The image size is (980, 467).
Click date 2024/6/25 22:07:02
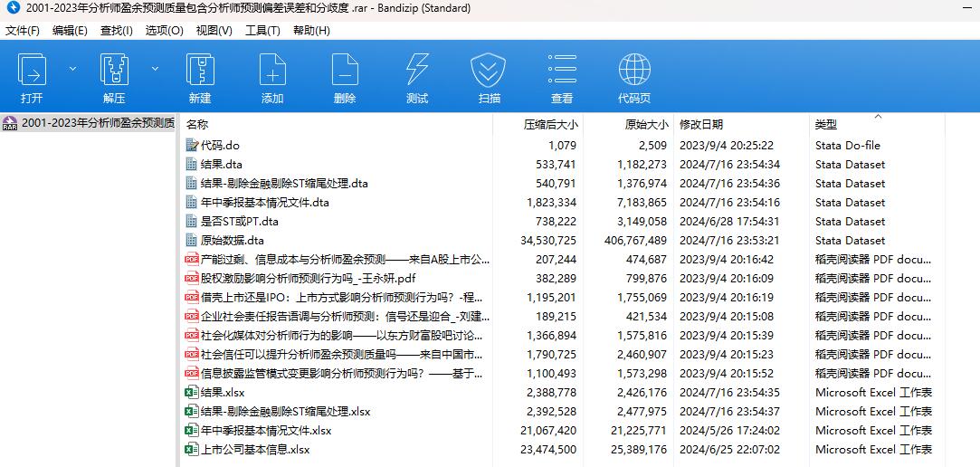tap(729, 450)
